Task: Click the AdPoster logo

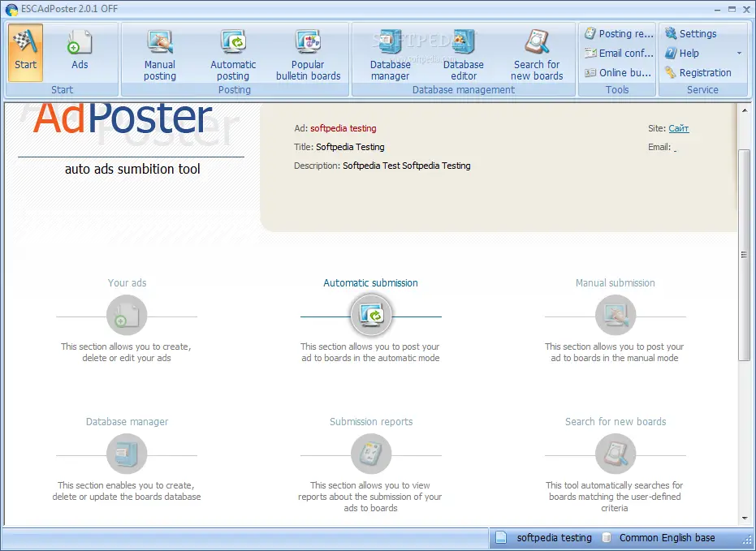Action: (x=123, y=118)
